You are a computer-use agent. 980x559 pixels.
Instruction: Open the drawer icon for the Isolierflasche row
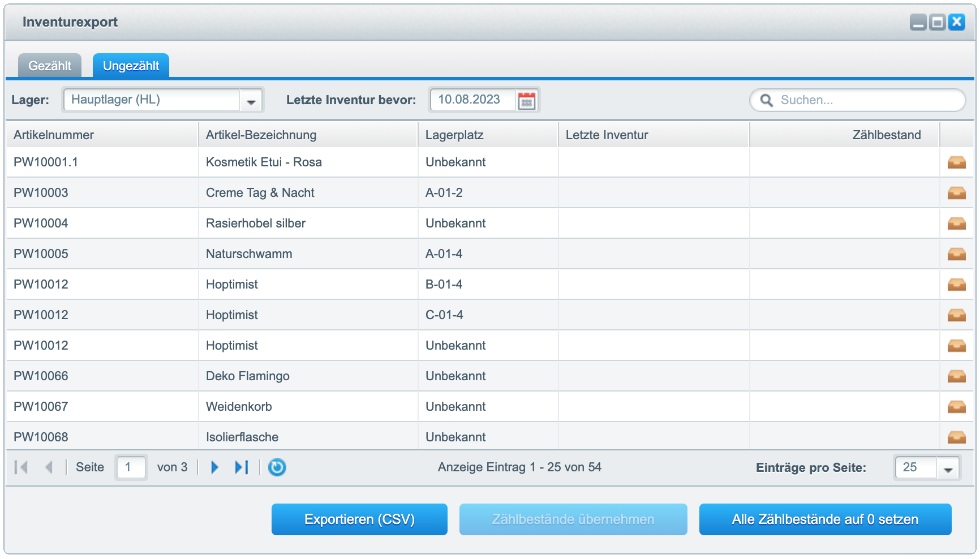957,437
